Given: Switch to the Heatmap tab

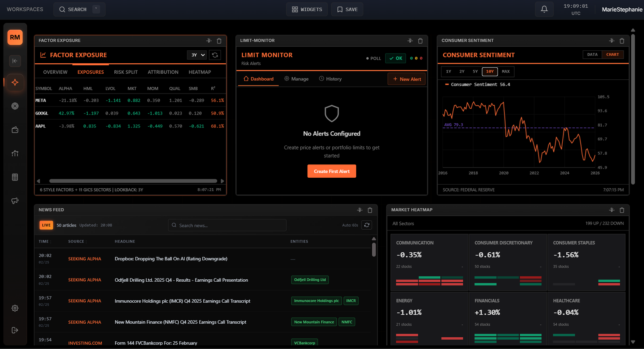Looking at the screenshot, I should 200,72.
